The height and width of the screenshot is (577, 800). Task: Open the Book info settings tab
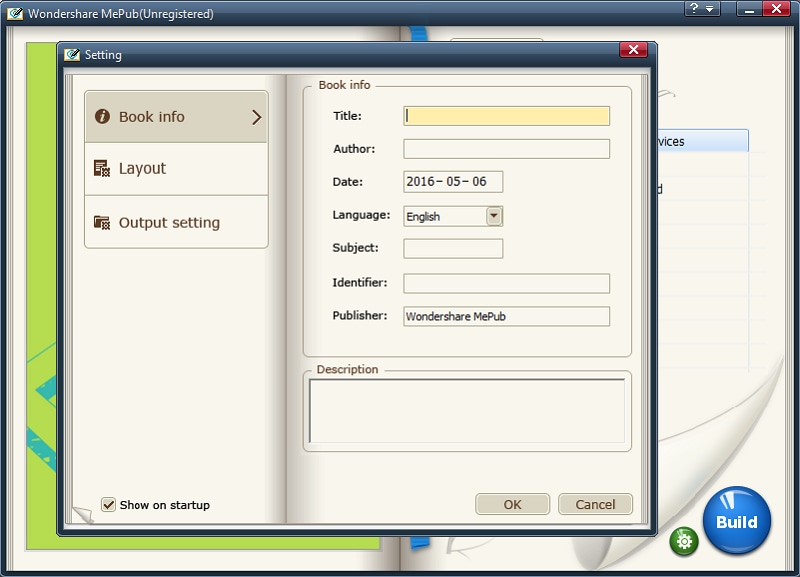pos(176,117)
